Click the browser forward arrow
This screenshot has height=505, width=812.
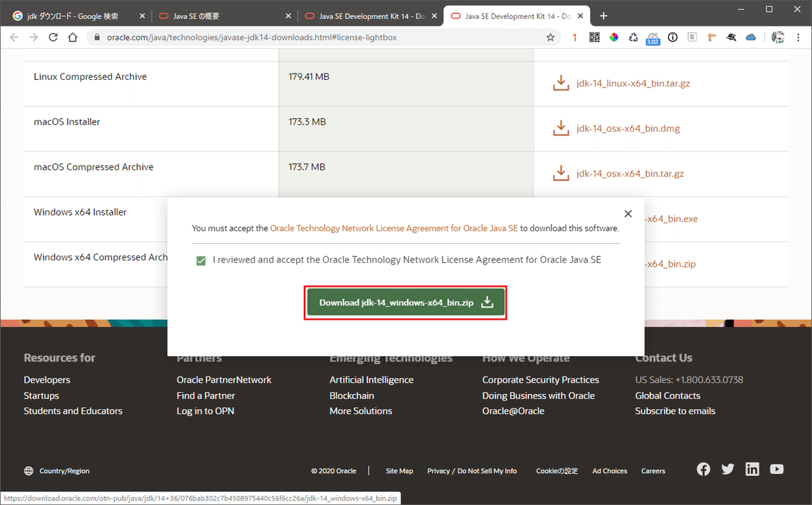pos(34,38)
